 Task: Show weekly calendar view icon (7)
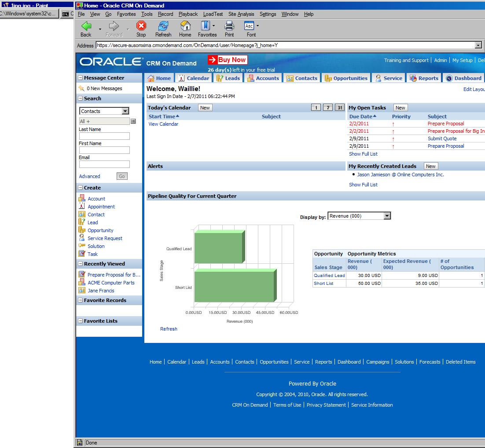(328, 108)
